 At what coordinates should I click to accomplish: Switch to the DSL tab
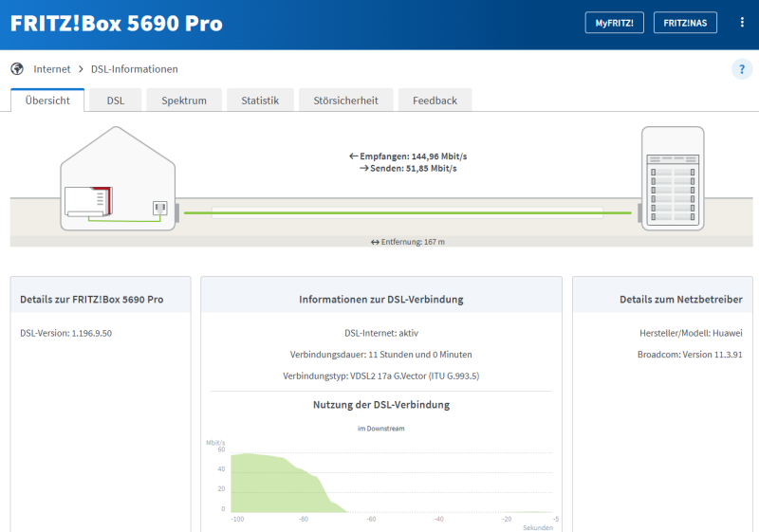coord(115,101)
